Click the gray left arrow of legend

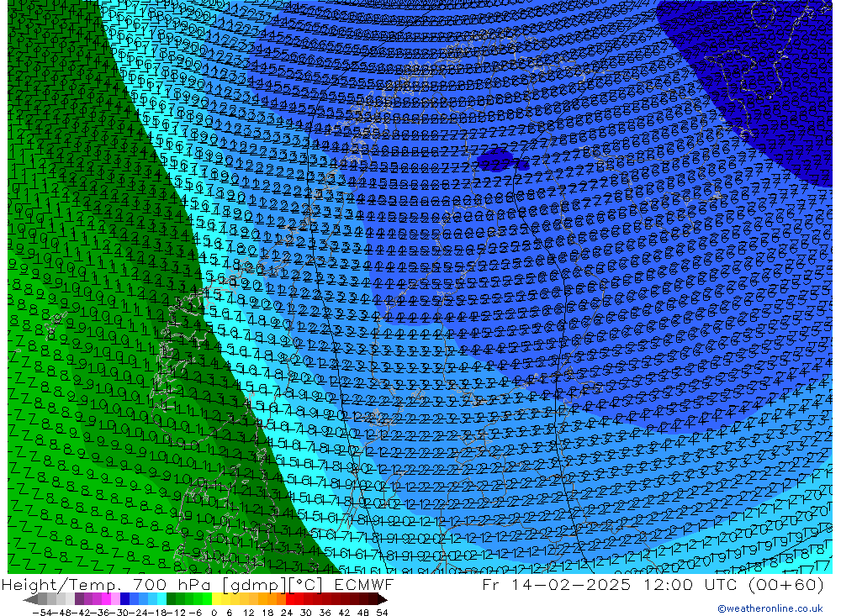tap(30, 599)
